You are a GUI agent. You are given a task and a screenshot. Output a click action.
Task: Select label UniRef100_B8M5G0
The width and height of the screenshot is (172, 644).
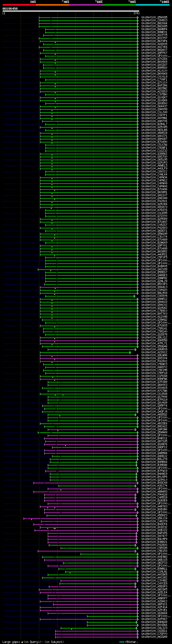coord(154,68)
